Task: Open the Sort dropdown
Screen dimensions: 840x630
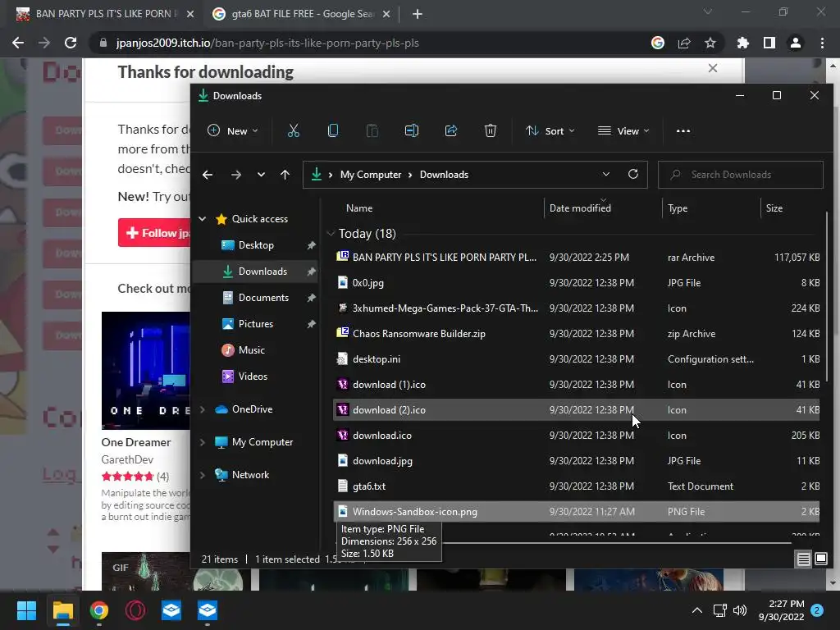Action: click(x=550, y=130)
